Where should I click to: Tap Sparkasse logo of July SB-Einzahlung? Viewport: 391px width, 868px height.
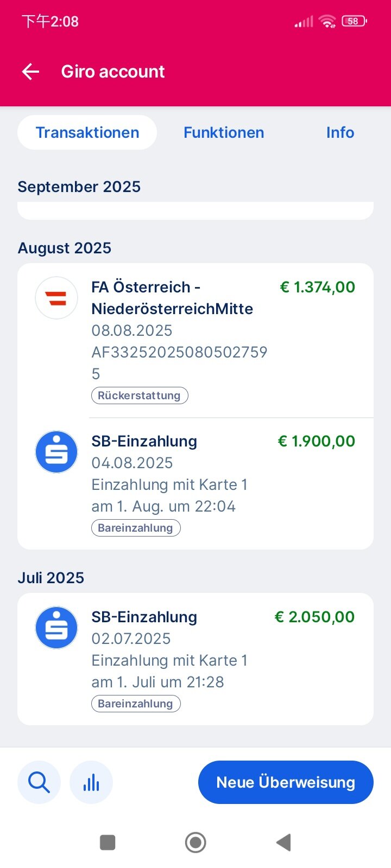coord(56,628)
